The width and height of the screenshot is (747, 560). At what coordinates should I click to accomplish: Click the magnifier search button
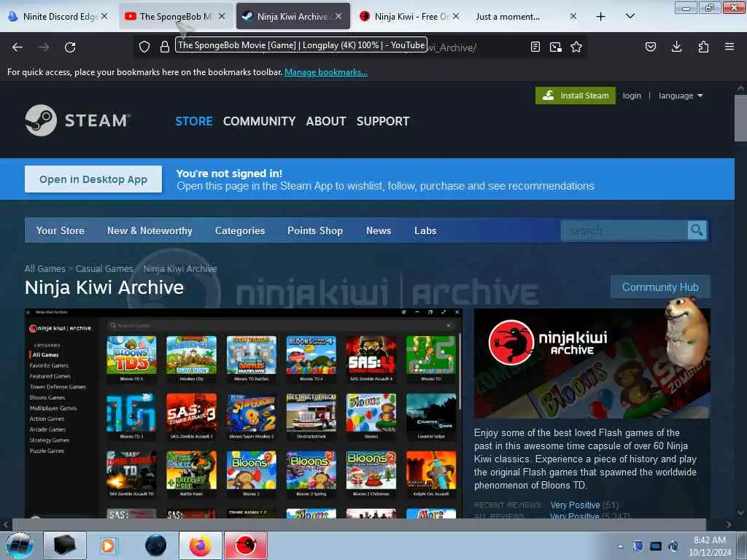[x=697, y=230]
